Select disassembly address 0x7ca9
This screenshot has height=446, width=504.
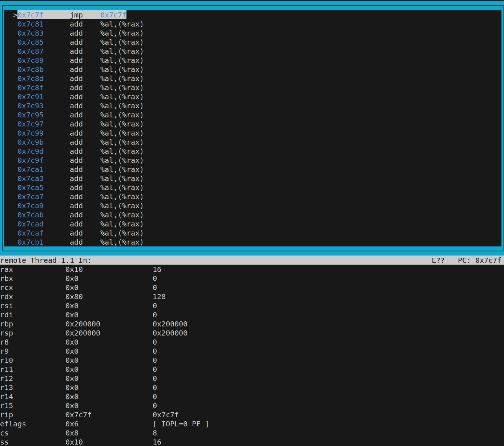(x=31, y=206)
